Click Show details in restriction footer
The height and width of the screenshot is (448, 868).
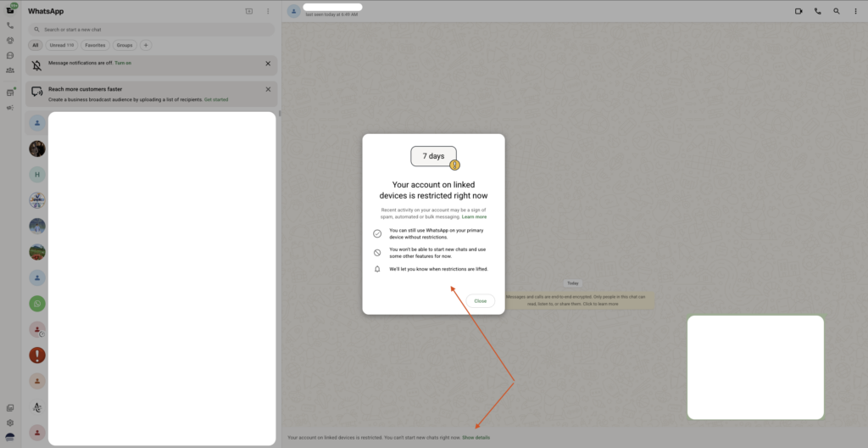pos(476,438)
